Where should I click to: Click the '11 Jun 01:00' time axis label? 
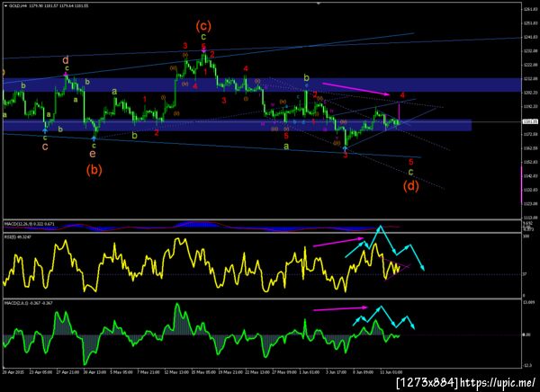point(391,372)
